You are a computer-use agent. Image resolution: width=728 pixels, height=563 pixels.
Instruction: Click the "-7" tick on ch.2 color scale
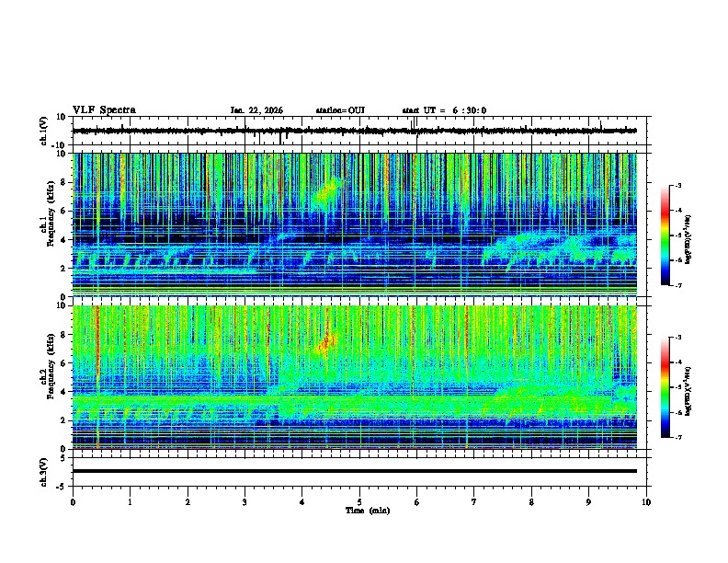click(x=678, y=437)
